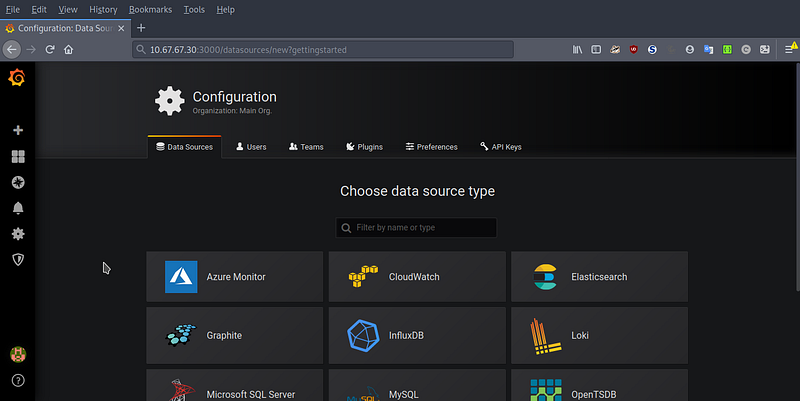Open the Help question mark icon
The image size is (800, 401).
[x=18, y=381]
